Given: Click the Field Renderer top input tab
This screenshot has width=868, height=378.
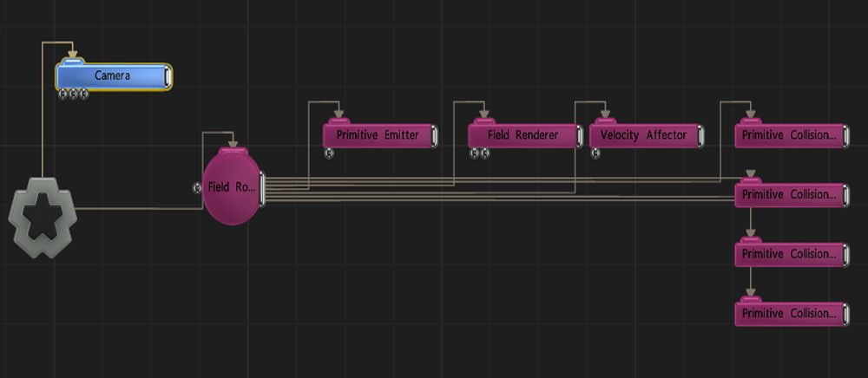Looking at the screenshot, I should 484,121.
